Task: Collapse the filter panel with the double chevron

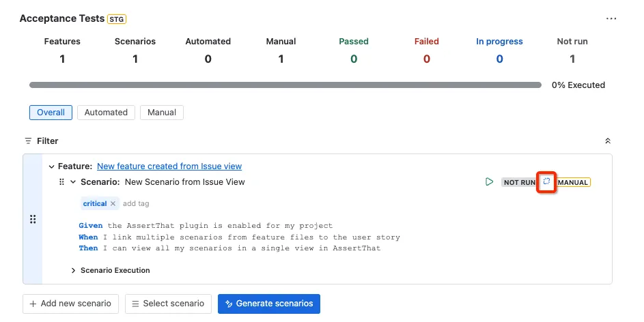Action: point(608,141)
